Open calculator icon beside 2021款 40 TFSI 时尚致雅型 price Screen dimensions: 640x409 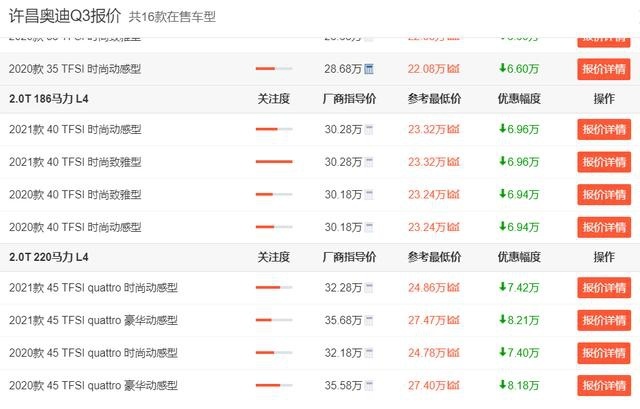pos(369,162)
